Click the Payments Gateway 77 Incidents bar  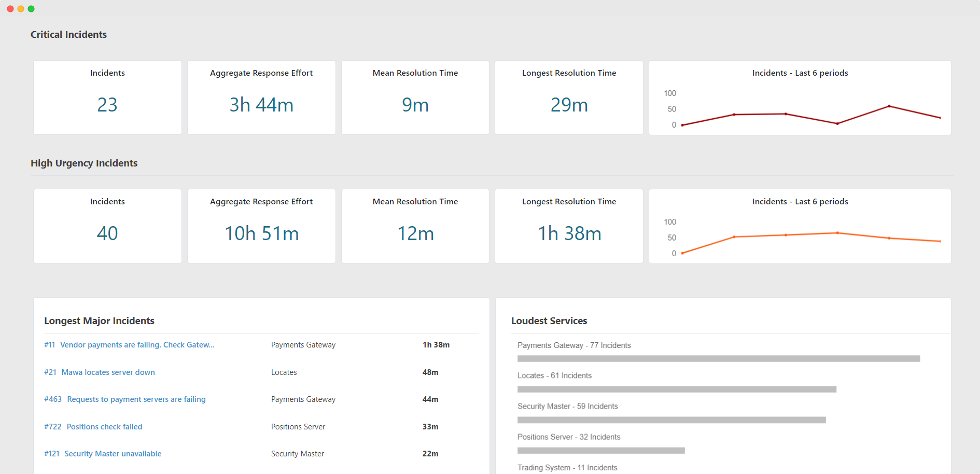click(x=719, y=359)
